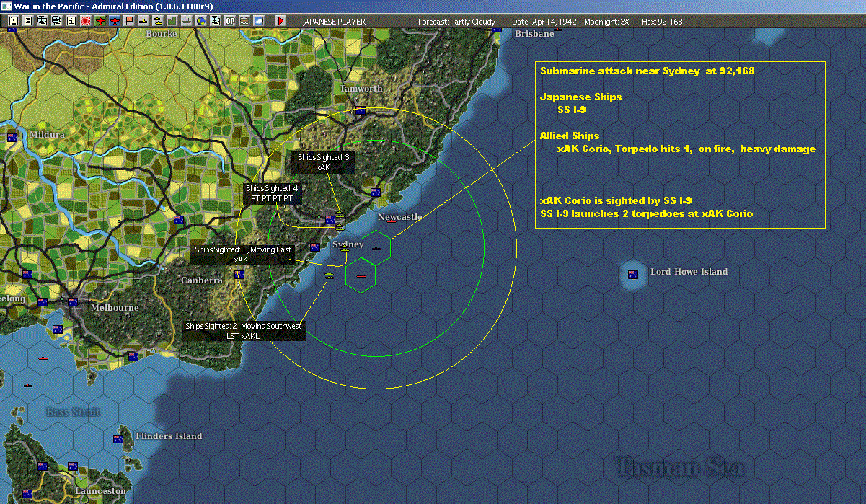
Task: Click the 'Hex: 92 168' status text
Action: tap(662, 22)
